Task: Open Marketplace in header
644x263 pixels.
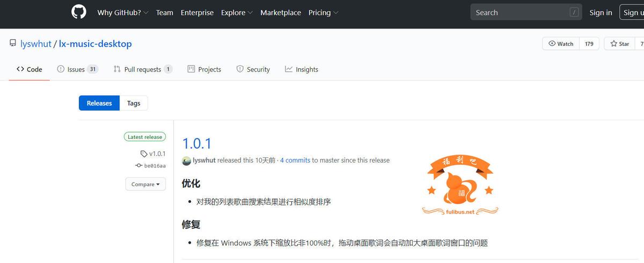Action: pyautogui.click(x=281, y=12)
